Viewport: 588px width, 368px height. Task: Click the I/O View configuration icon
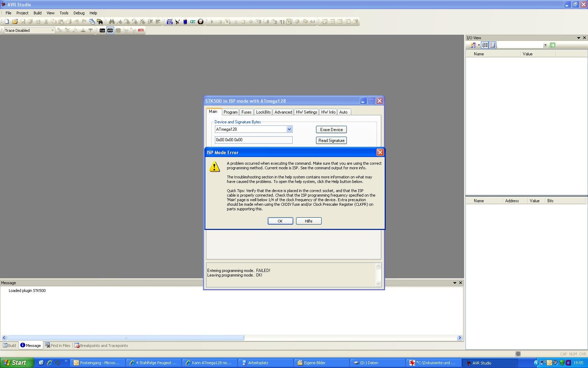[473, 45]
